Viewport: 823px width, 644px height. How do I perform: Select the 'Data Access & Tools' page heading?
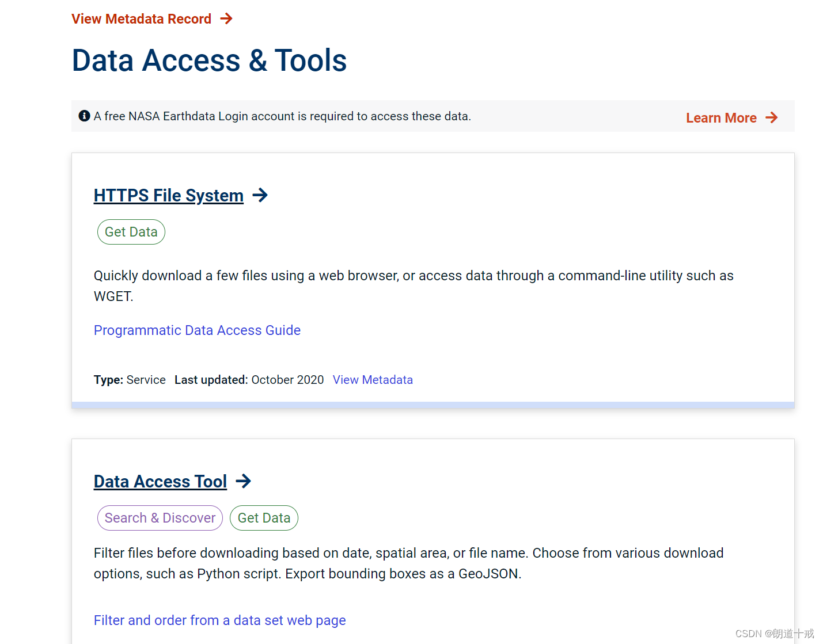[209, 60]
